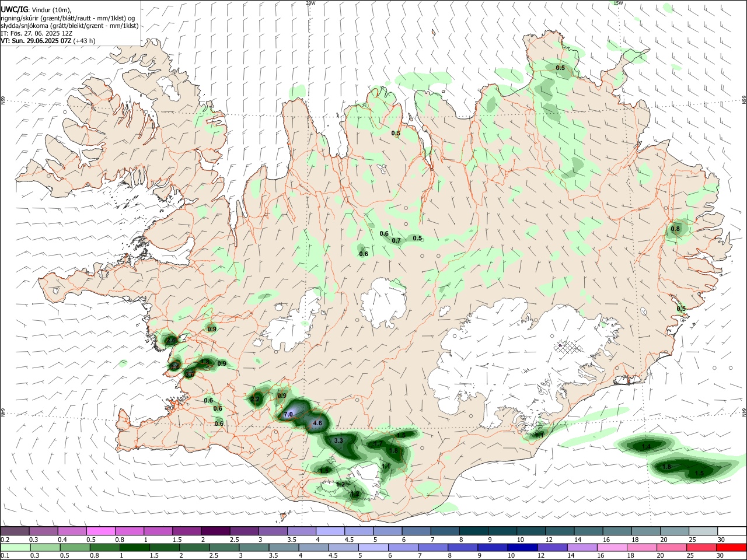Select upper scale swatch between 3 and 3.5
This screenshot has height=560, width=747.
pyautogui.click(x=273, y=531)
